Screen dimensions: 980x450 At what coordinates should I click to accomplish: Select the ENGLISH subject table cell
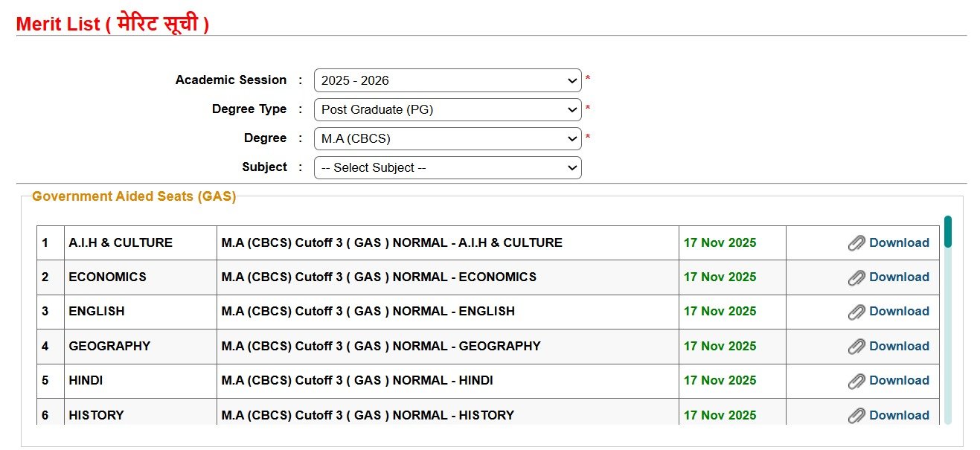pos(97,311)
